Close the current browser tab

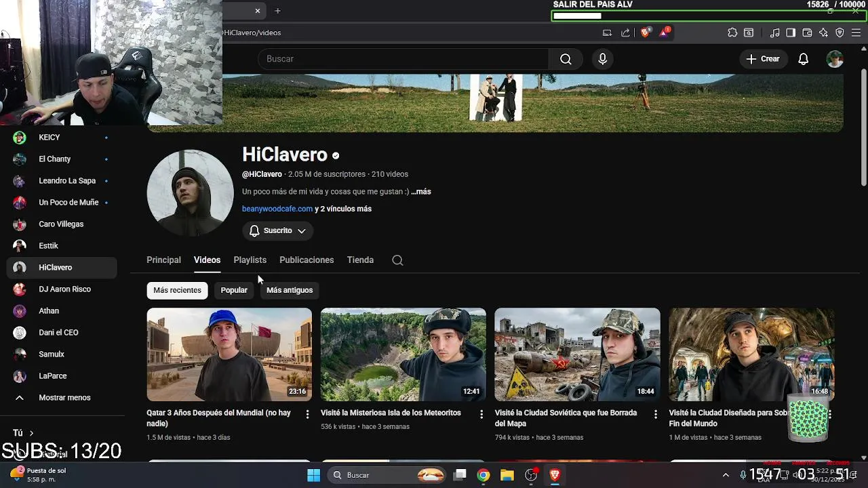(x=258, y=11)
